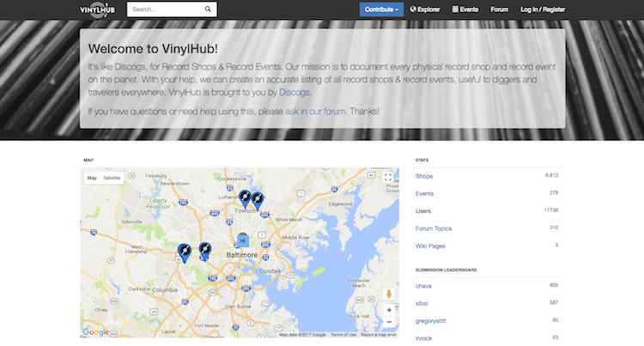The height and width of the screenshot is (346, 644).
Task: Open map Terms of Use
Action: pyautogui.click(x=343, y=335)
